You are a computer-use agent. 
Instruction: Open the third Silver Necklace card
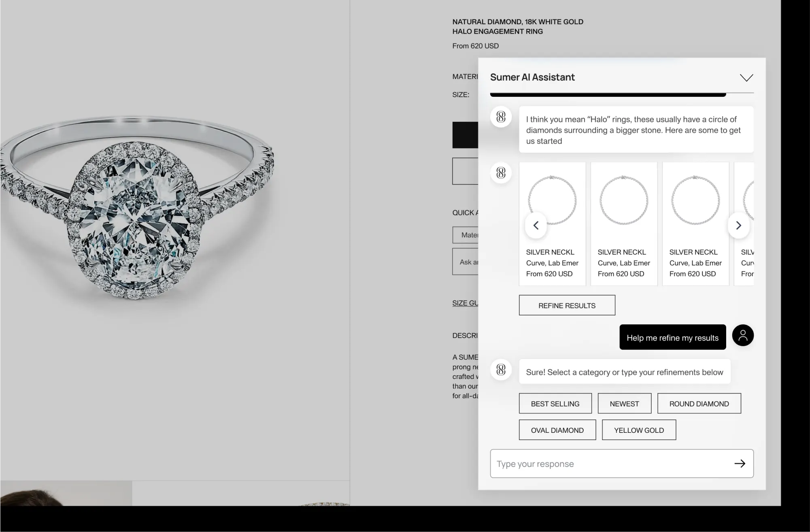pos(695,224)
